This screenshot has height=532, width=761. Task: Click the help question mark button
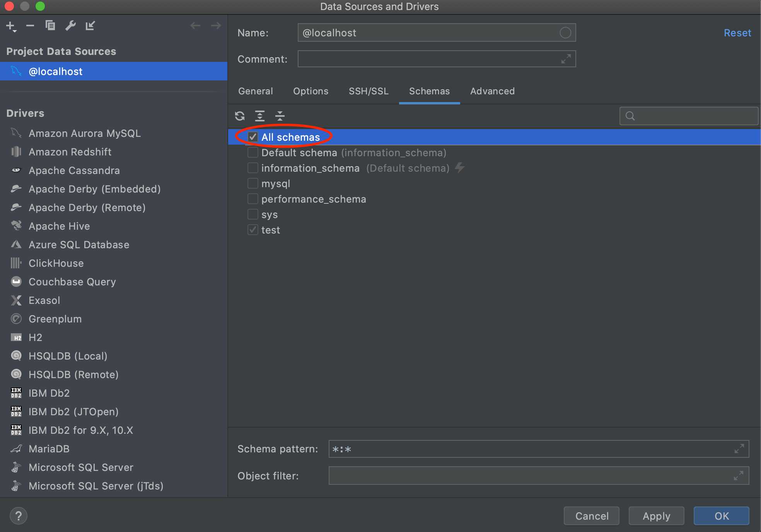click(x=18, y=516)
